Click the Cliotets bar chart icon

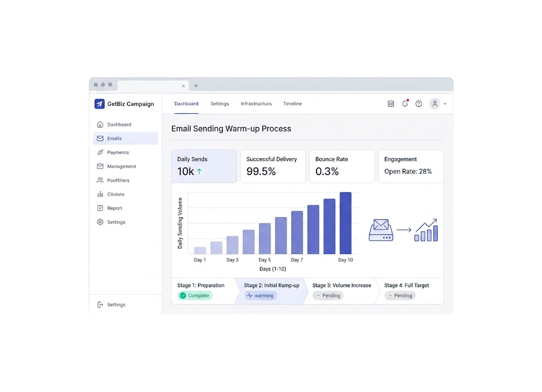click(x=100, y=194)
